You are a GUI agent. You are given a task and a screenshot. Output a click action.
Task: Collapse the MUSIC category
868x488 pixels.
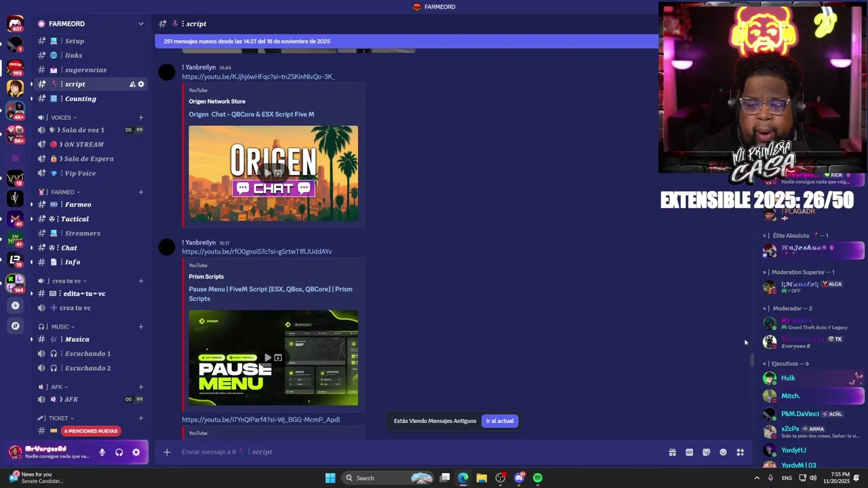(x=60, y=327)
